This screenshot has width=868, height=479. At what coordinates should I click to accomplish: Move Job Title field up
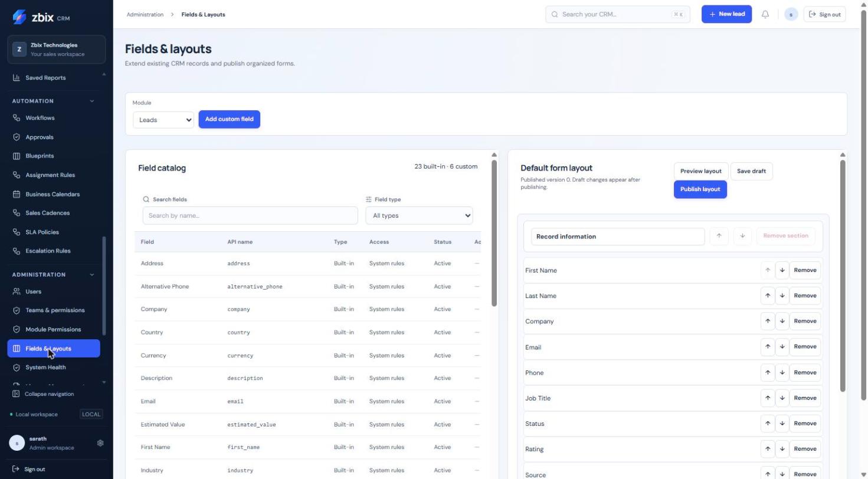point(768,398)
